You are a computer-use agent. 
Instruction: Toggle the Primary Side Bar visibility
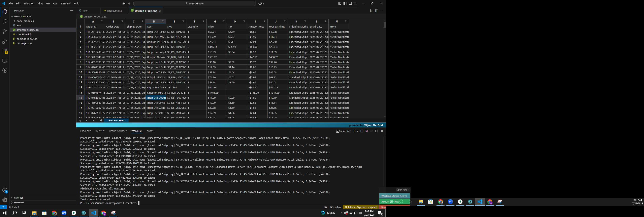coord(345,3)
